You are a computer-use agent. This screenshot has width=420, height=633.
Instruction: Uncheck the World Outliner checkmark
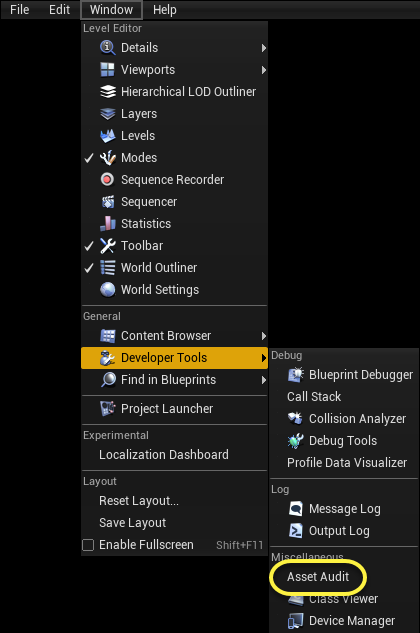pyautogui.click(x=89, y=268)
